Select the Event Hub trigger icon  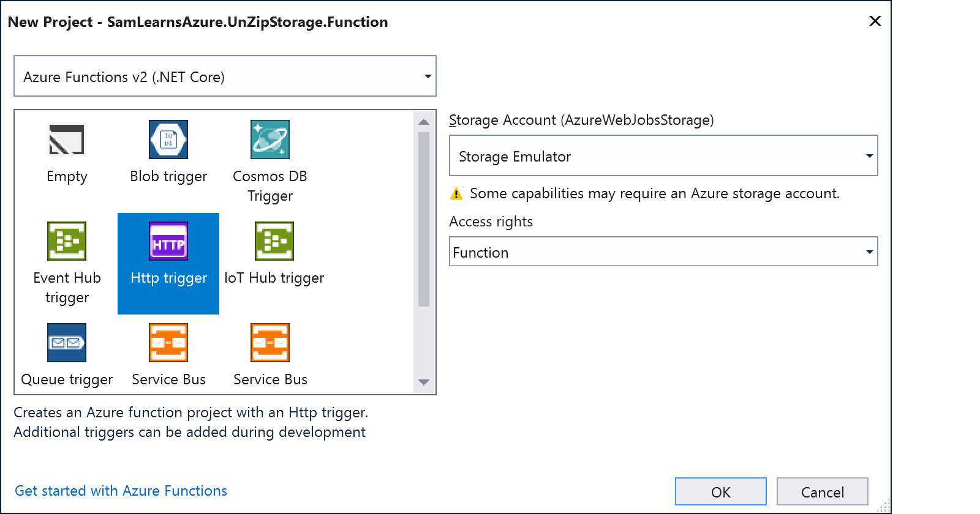pos(67,241)
